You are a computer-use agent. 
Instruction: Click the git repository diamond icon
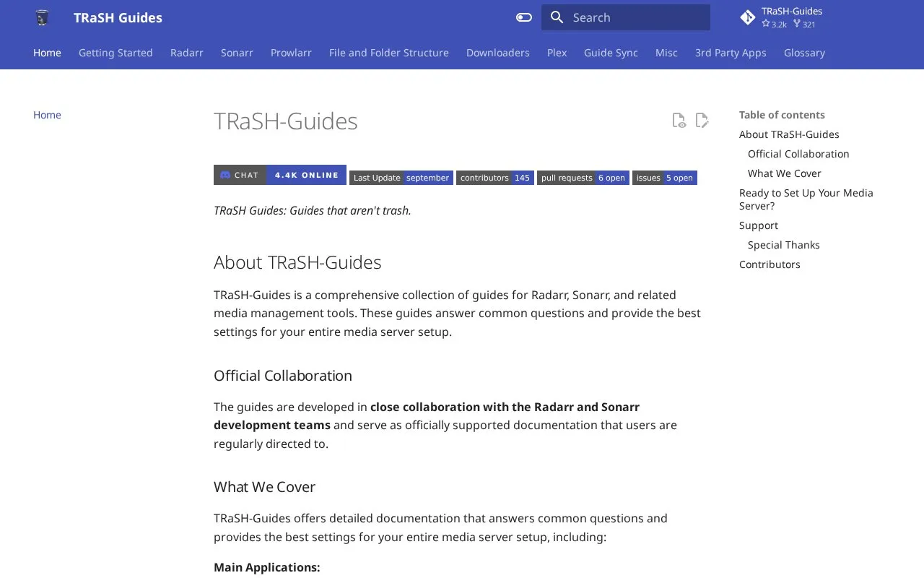click(748, 17)
